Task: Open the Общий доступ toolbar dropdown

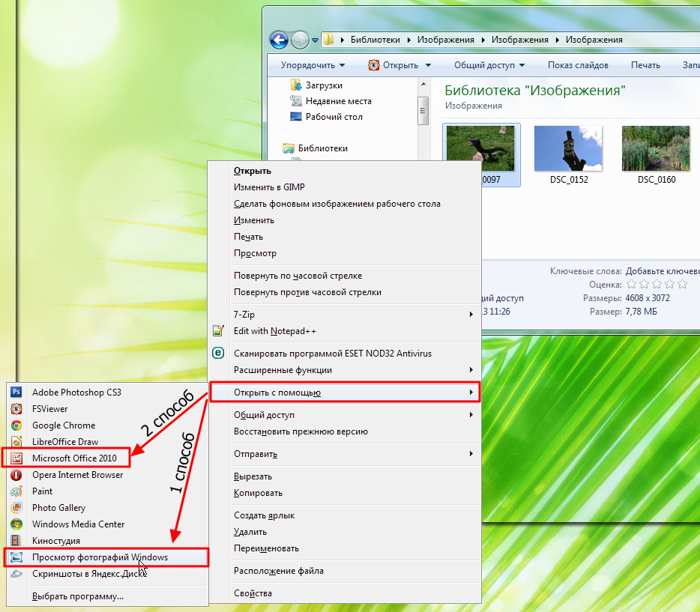Action: pyautogui.click(x=489, y=65)
